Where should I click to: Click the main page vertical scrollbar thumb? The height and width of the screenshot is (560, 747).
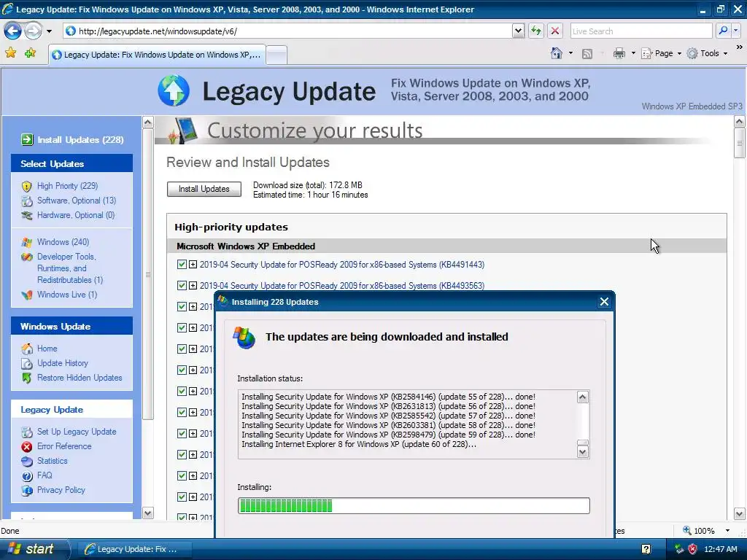[x=740, y=144]
